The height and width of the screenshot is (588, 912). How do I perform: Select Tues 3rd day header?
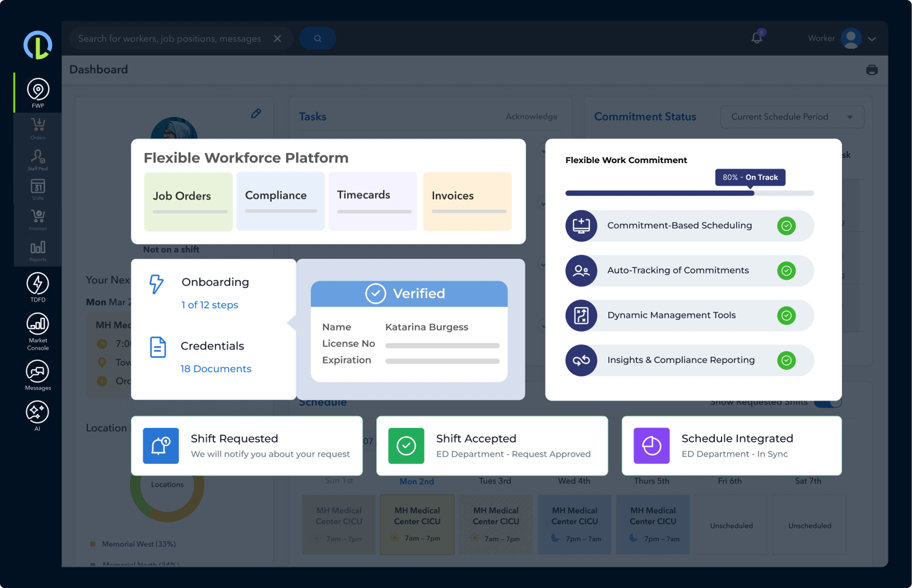[495, 481]
